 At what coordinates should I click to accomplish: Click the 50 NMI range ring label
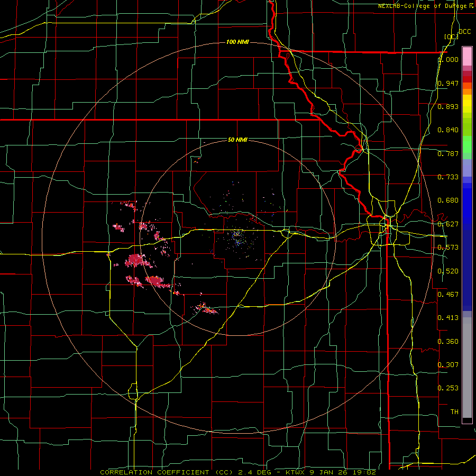[x=237, y=140]
